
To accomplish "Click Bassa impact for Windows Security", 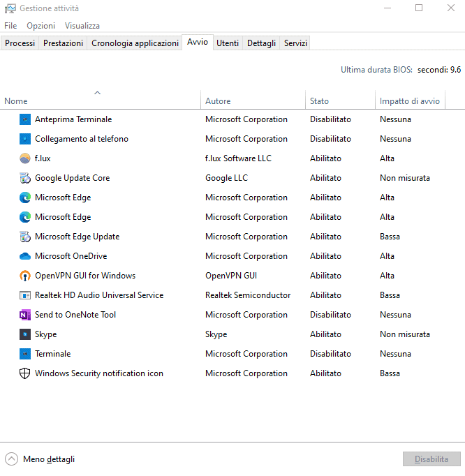I will pos(390,373).
